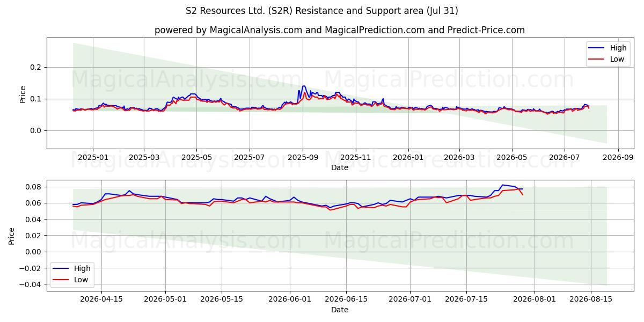Click the '2026-05-01' tick label
The width and height of the screenshot is (644, 322).
click(165, 299)
